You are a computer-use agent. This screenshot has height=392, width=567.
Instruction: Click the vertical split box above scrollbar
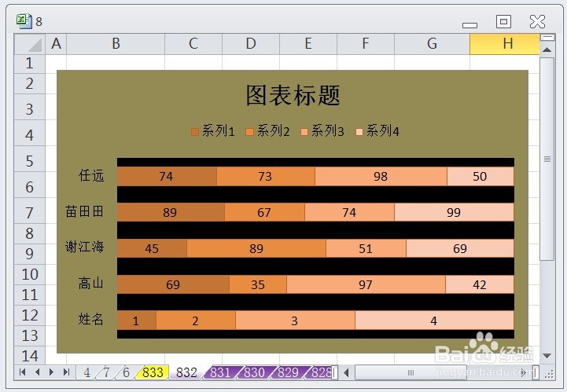tap(547, 37)
